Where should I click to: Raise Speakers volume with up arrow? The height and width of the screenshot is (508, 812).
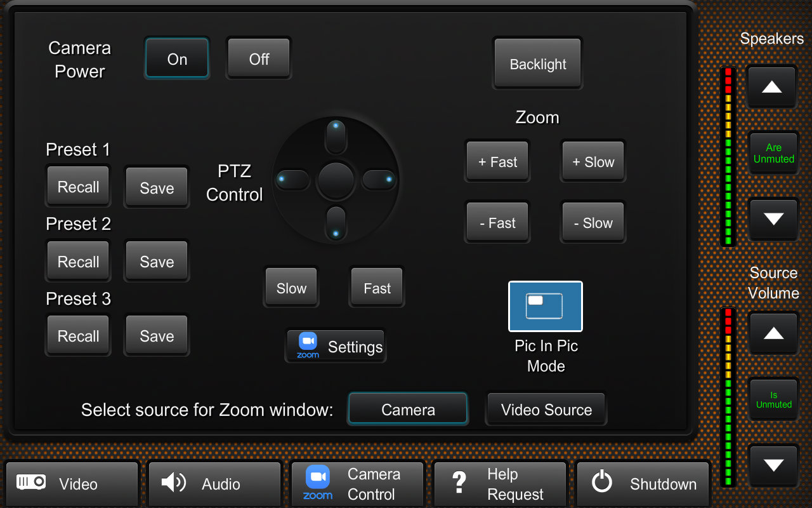pyautogui.click(x=772, y=86)
